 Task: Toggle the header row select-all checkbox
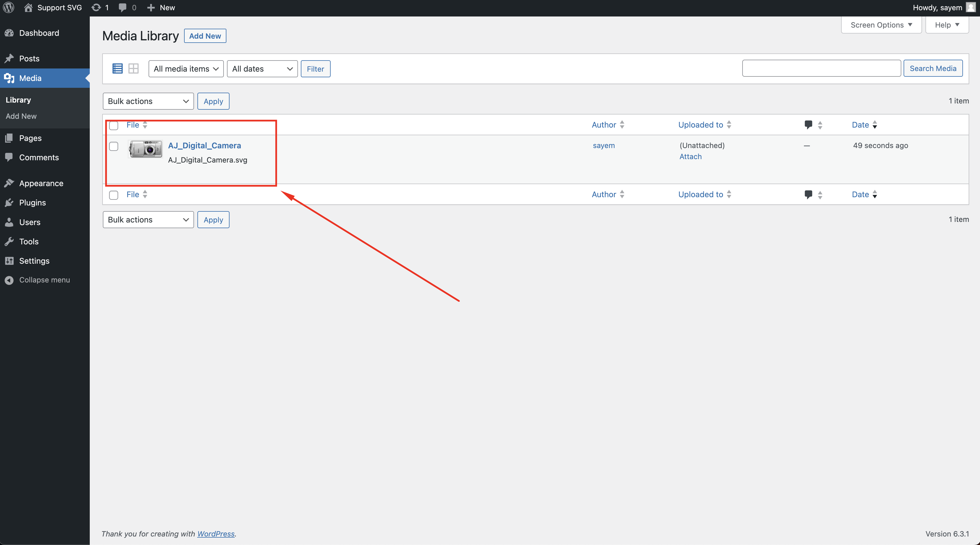113,125
